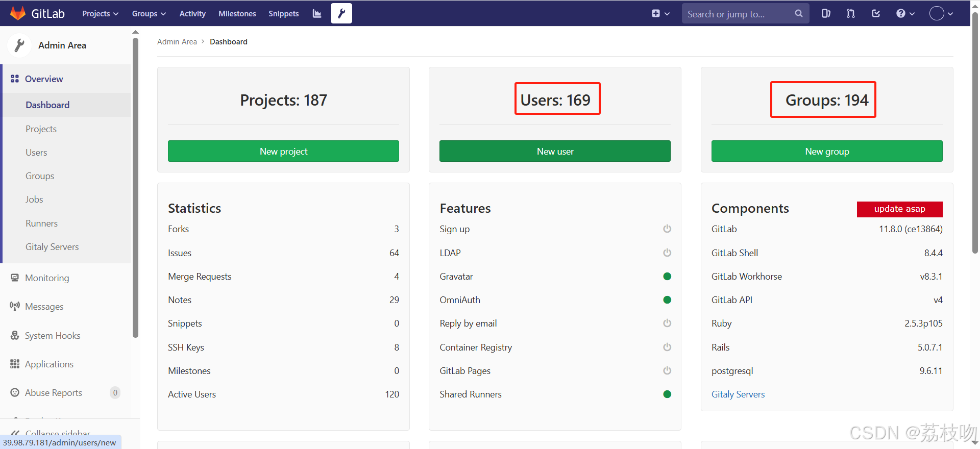This screenshot has width=980, height=449.
Task: Click Admin Area breadcrumb link
Action: [177, 42]
